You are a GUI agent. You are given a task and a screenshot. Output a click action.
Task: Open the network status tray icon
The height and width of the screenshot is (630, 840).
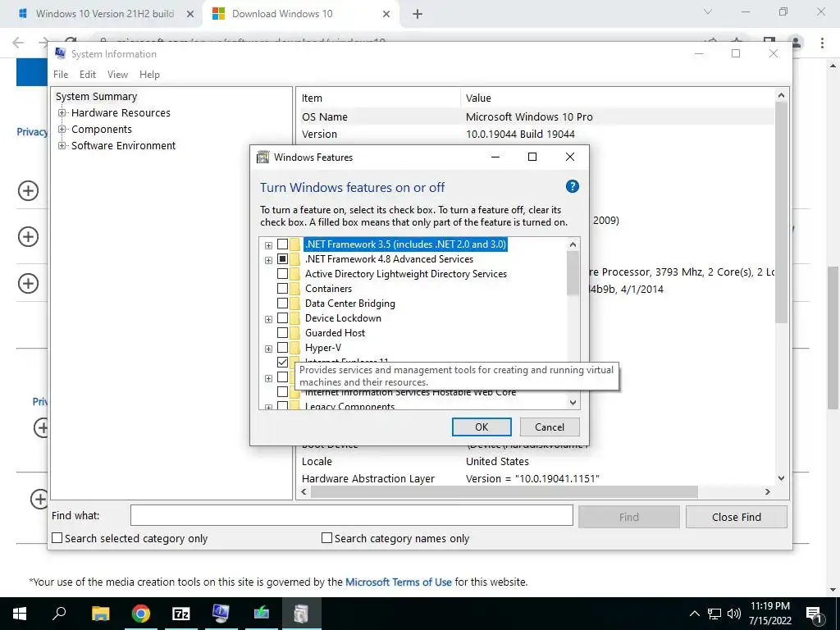(x=714, y=614)
